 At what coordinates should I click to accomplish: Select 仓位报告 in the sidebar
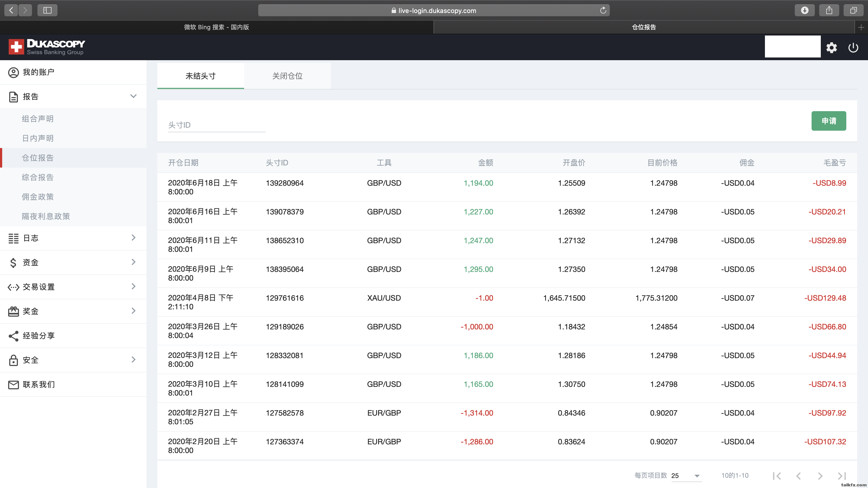38,158
